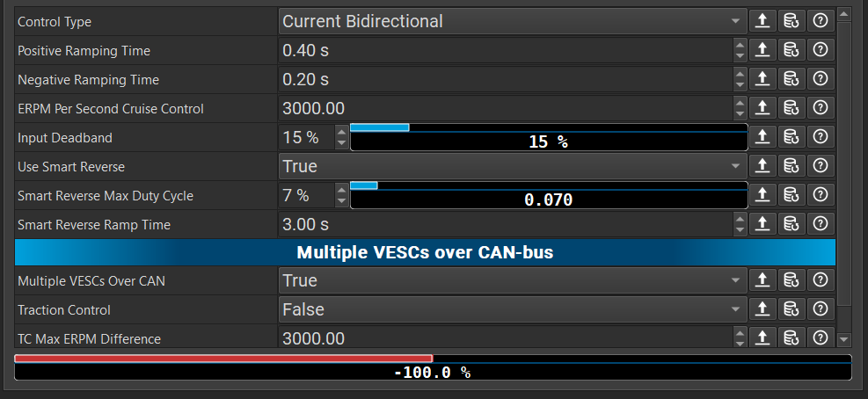This screenshot has height=399, width=868.
Task: Increase Positive Ramping Time with up arrow
Action: click(739, 45)
